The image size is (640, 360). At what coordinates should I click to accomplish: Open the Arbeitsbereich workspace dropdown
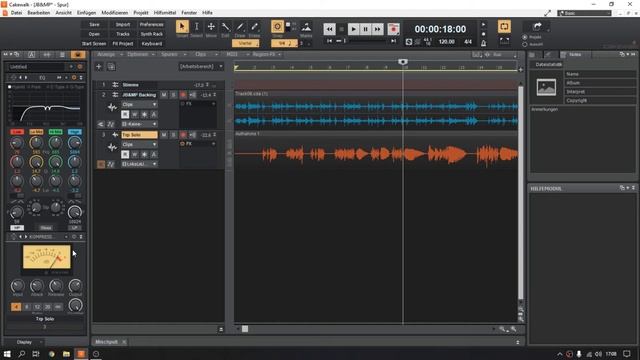(x=201, y=67)
